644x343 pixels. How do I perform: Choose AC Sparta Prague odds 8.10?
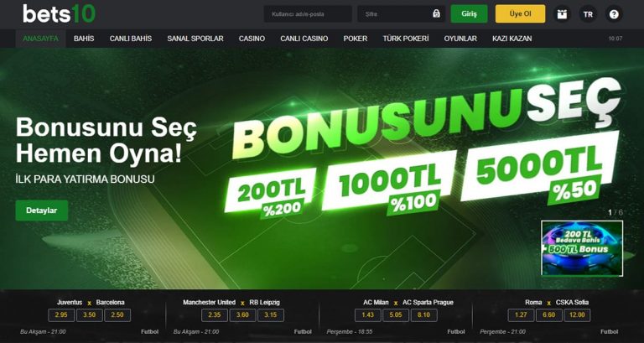(423, 315)
